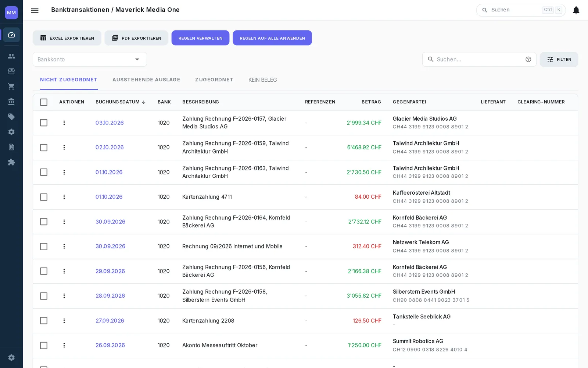This screenshot has width=588, height=368.
Task: Sort by Buchungsdatum column header
Action: 120,102
